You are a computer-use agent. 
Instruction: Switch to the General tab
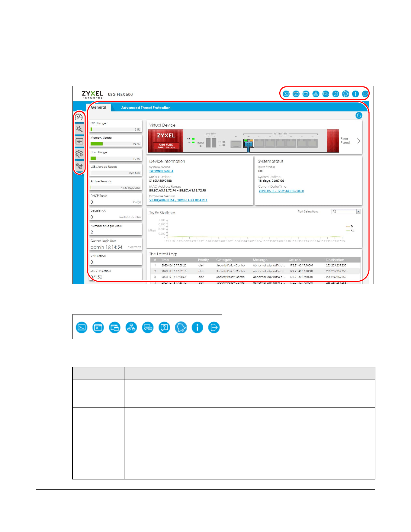[98, 107]
